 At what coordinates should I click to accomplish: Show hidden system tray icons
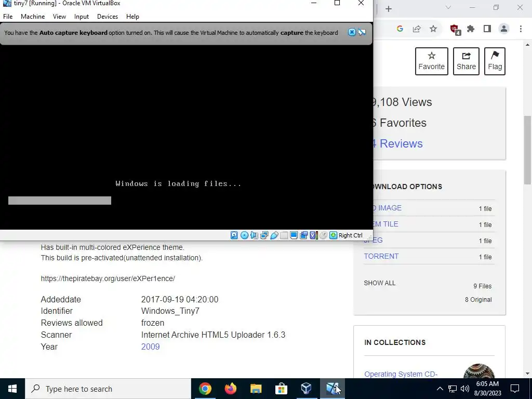tap(440, 389)
